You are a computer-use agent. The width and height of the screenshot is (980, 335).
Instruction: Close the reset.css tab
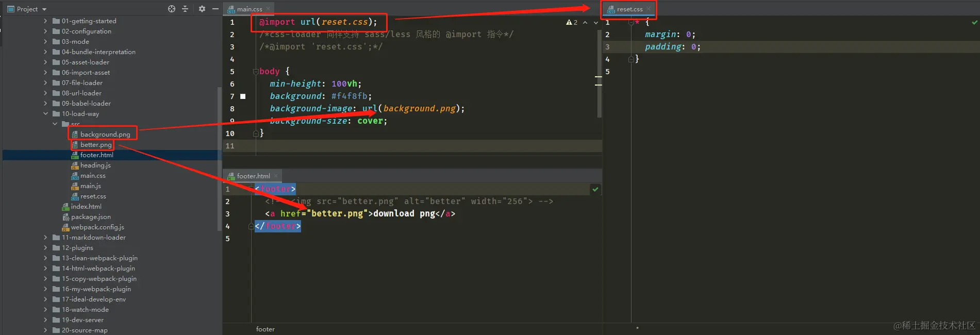tap(649, 9)
